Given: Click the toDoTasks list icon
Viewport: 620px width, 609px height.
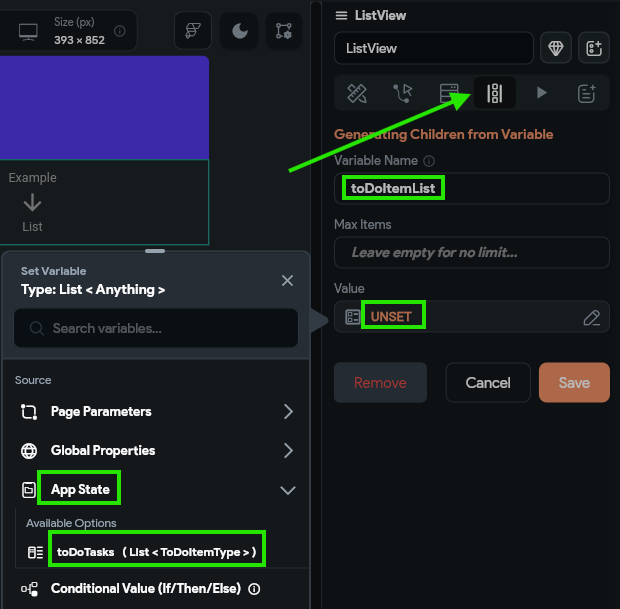Looking at the screenshot, I should pos(35,552).
